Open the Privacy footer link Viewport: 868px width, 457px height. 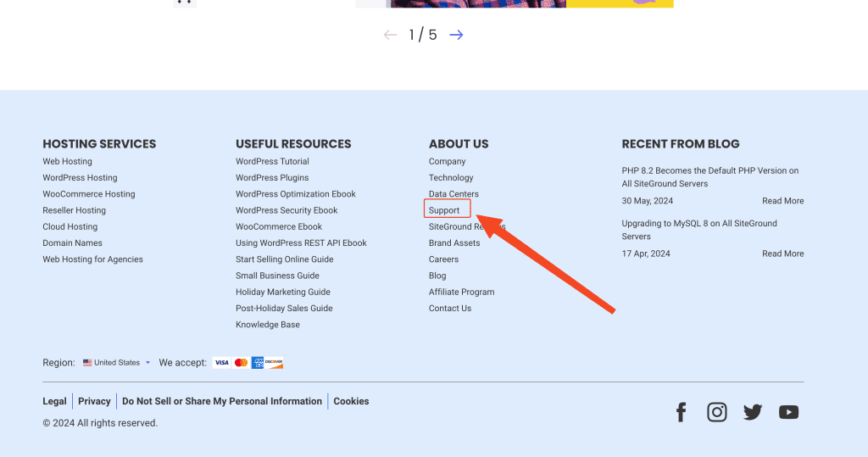tap(94, 401)
